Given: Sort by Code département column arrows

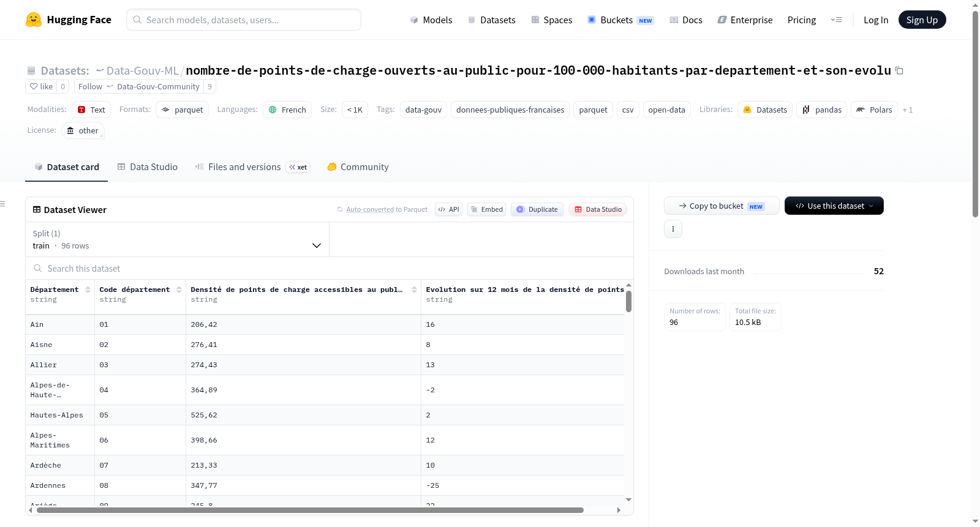Looking at the screenshot, I should pyautogui.click(x=179, y=290).
